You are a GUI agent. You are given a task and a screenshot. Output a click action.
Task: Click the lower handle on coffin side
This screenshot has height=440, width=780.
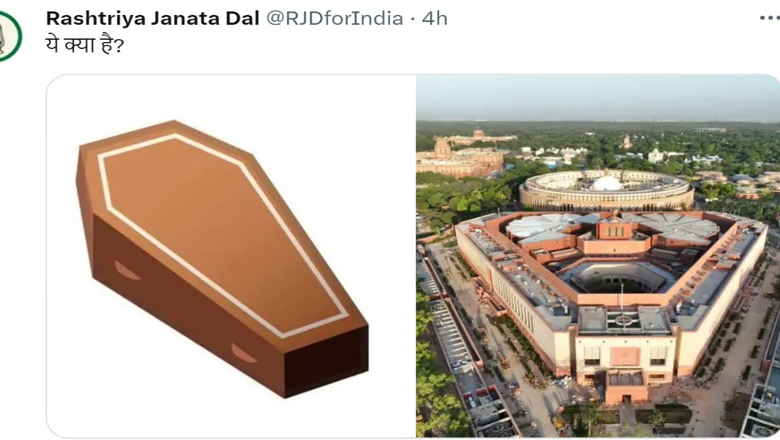243,353
